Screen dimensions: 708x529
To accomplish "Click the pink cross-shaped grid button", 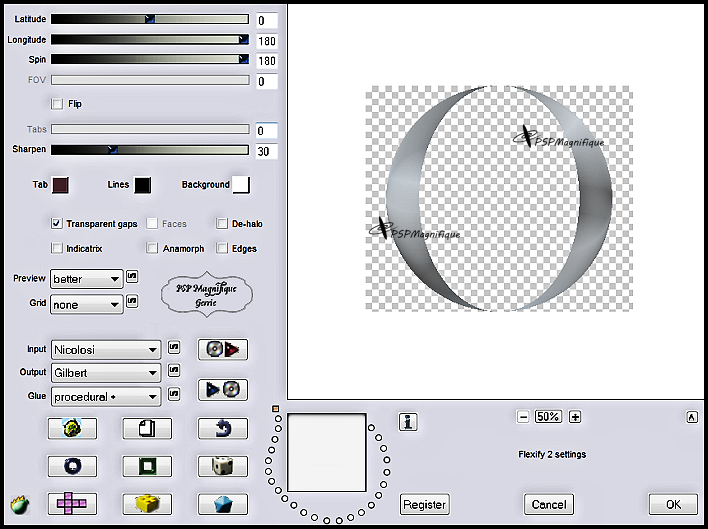I will click(72, 503).
